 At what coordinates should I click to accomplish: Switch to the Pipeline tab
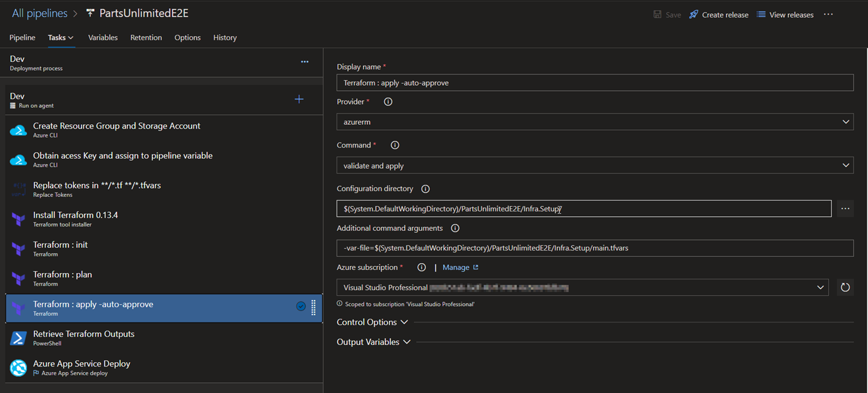click(x=23, y=38)
